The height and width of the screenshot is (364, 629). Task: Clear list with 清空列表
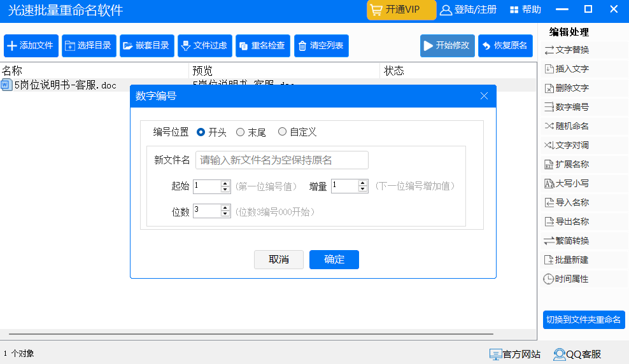pyautogui.click(x=322, y=46)
